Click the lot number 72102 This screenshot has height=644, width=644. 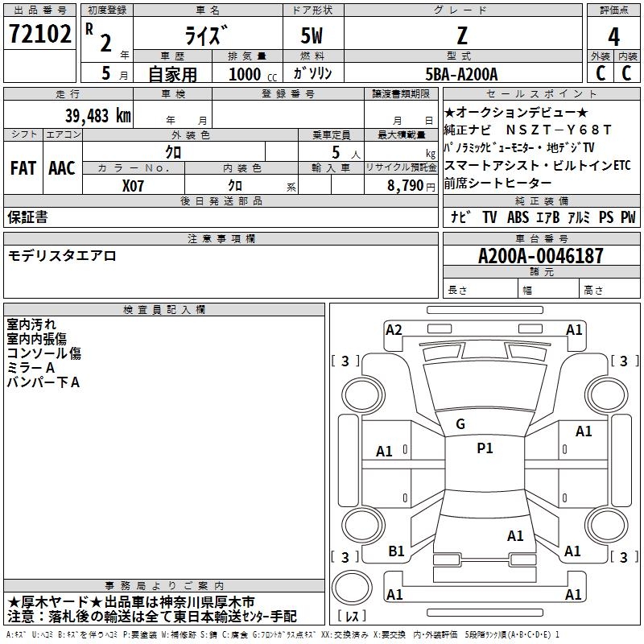(39, 35)
